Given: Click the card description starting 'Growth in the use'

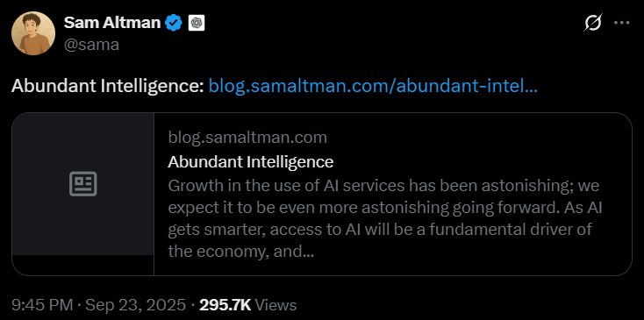Looking at the screenshot, I should 385,218.
